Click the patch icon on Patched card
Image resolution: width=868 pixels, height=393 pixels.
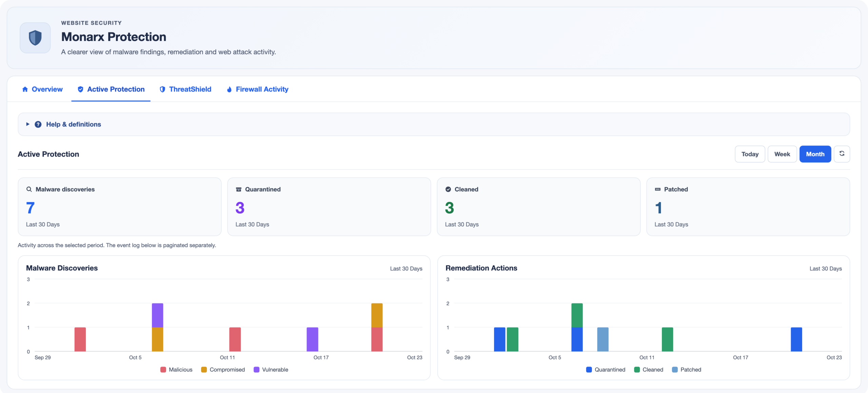(x=658, y=189)
